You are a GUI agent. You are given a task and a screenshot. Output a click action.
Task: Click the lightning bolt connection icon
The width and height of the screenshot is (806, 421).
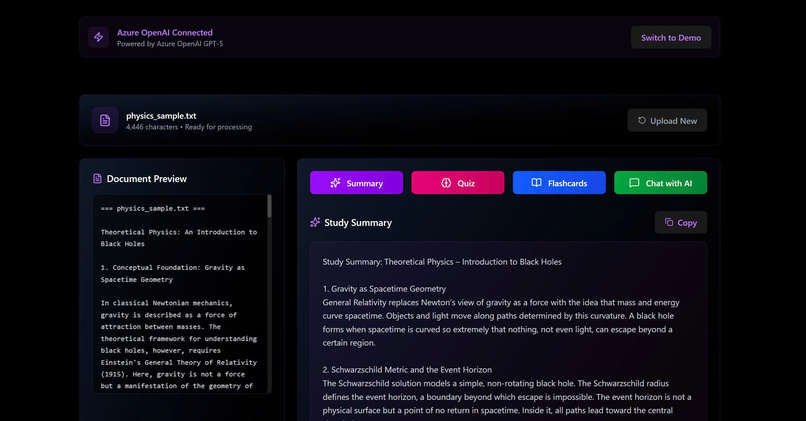[x=98, y=38]
